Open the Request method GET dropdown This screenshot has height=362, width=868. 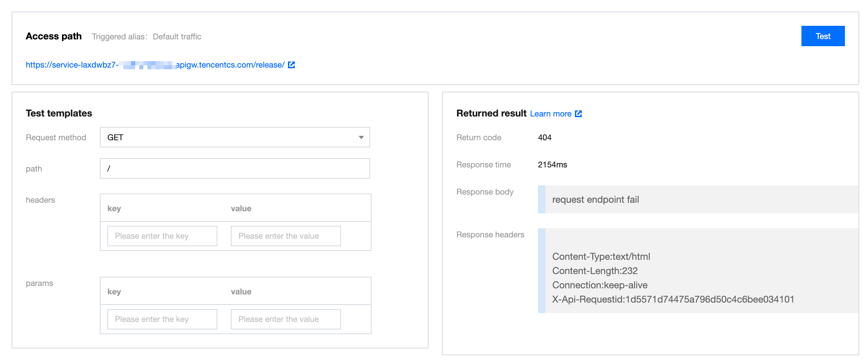click(234, 138)
